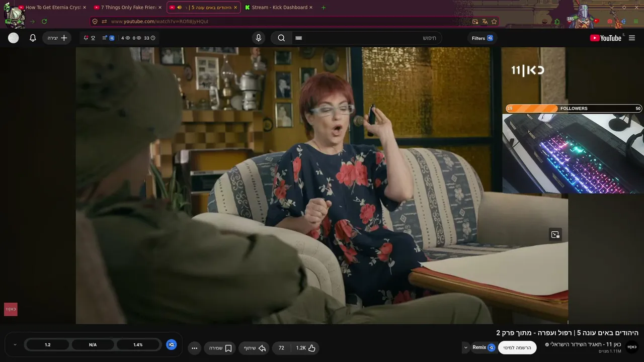Click the Share (שיתוף) button
644x362 pixels.
254,348
